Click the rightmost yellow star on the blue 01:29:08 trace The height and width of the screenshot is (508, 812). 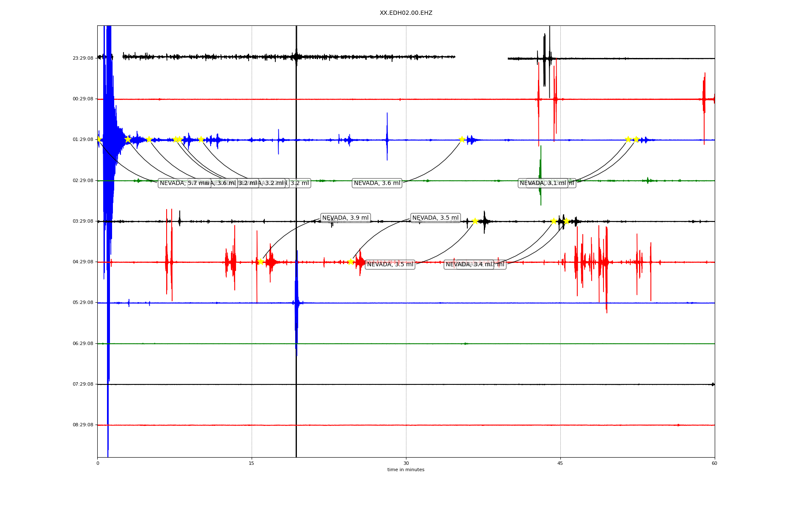[x=636, y=139]
